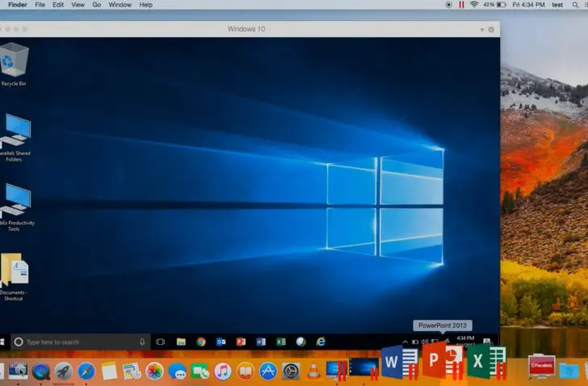Click the Windows 10 VM thumbnail in Dock
The image size is (588, 386).
[363, 367]
